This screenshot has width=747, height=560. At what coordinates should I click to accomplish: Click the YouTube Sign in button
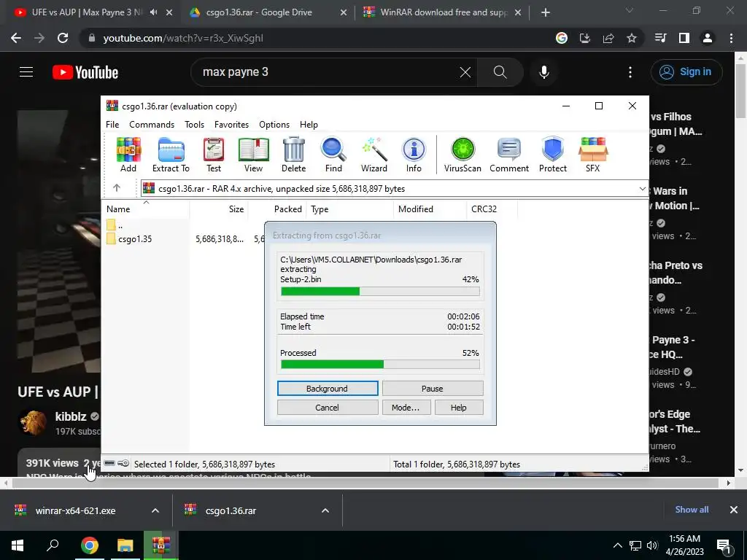pyautogui.click(x=686, y=72)
